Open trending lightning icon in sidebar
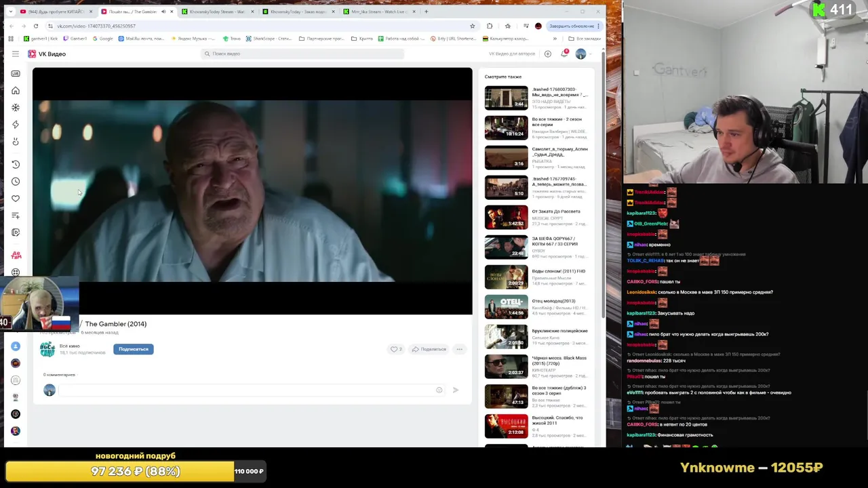868x488 pixels. (16, 125)
